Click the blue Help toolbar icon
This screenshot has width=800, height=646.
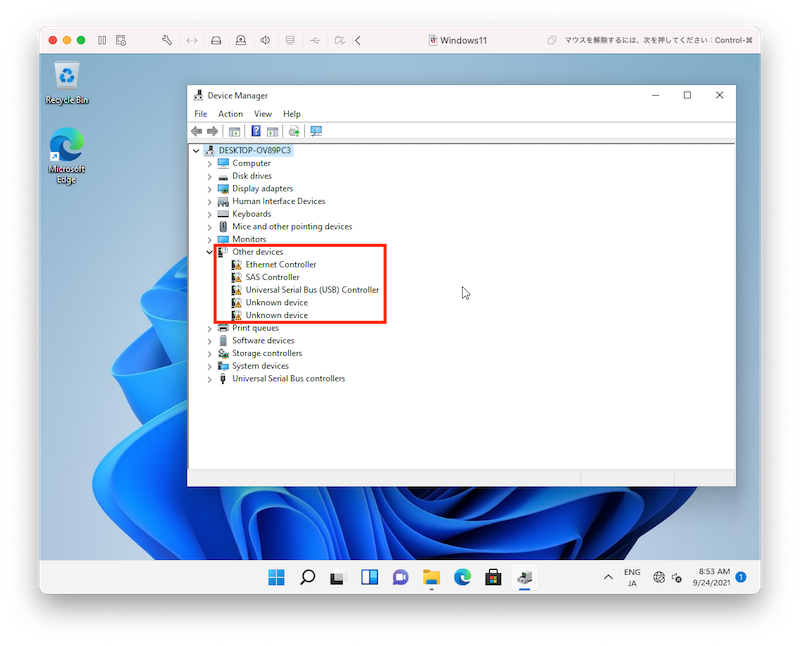(x=256, y=131)
